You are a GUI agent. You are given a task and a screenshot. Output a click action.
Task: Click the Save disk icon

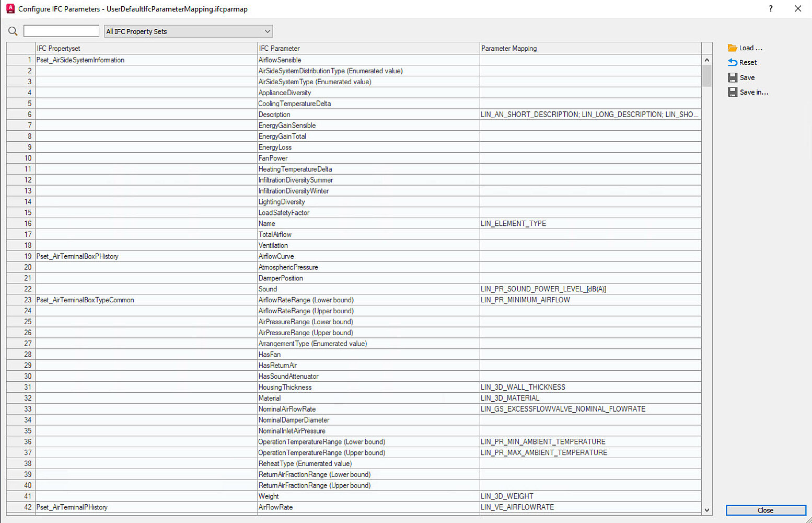[733, 77]
